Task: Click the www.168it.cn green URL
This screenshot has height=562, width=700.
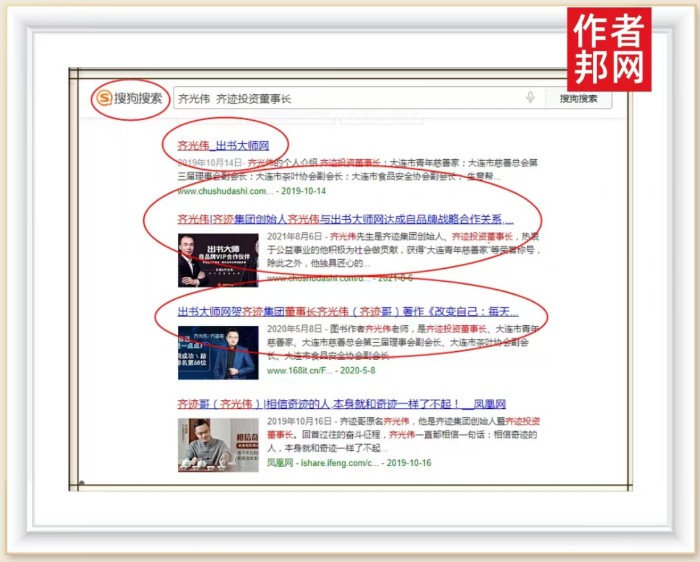Action: (x=298, y=371)
